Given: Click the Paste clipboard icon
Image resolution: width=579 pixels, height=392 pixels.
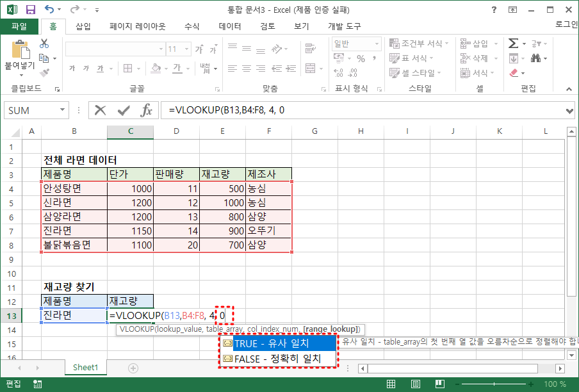Looking at the screenshot, I should click(20, 50).
